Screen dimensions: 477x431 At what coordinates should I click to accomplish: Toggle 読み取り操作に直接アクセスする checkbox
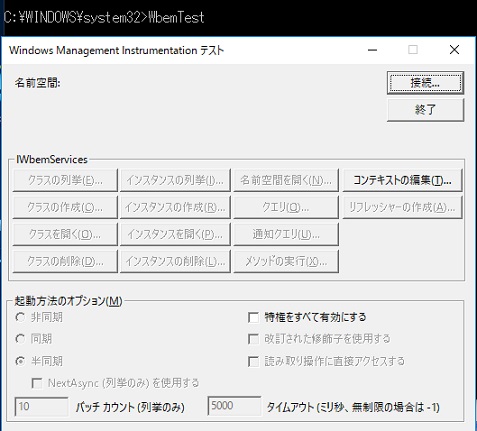[254, 361]
